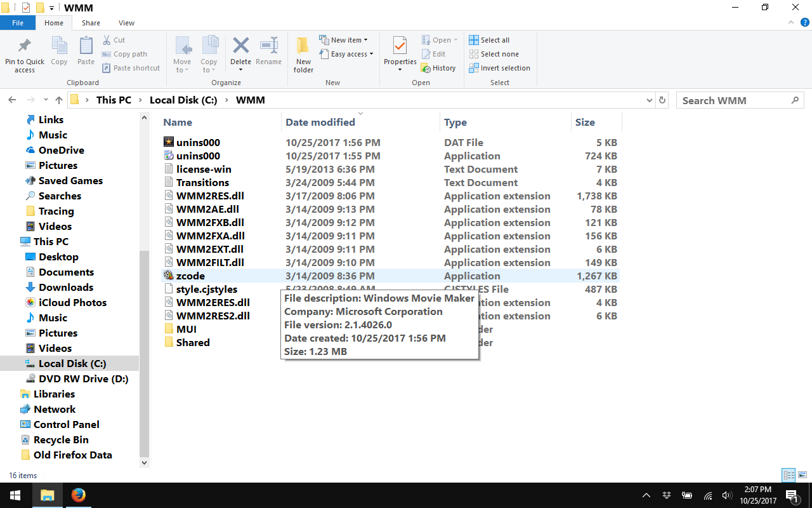Select DVD RW Drive (D:) in navigation

click(83, 379)
